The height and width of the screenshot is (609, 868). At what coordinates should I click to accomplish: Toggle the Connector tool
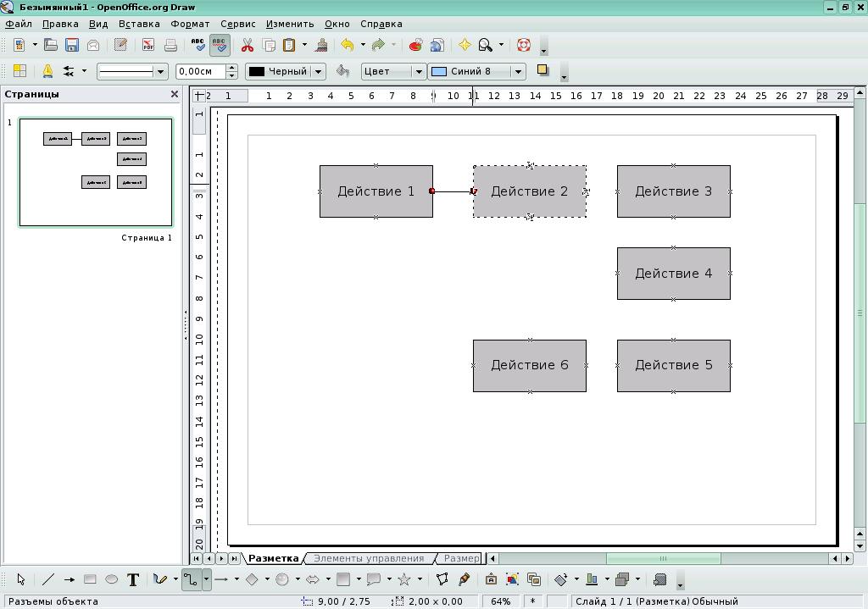191,579
